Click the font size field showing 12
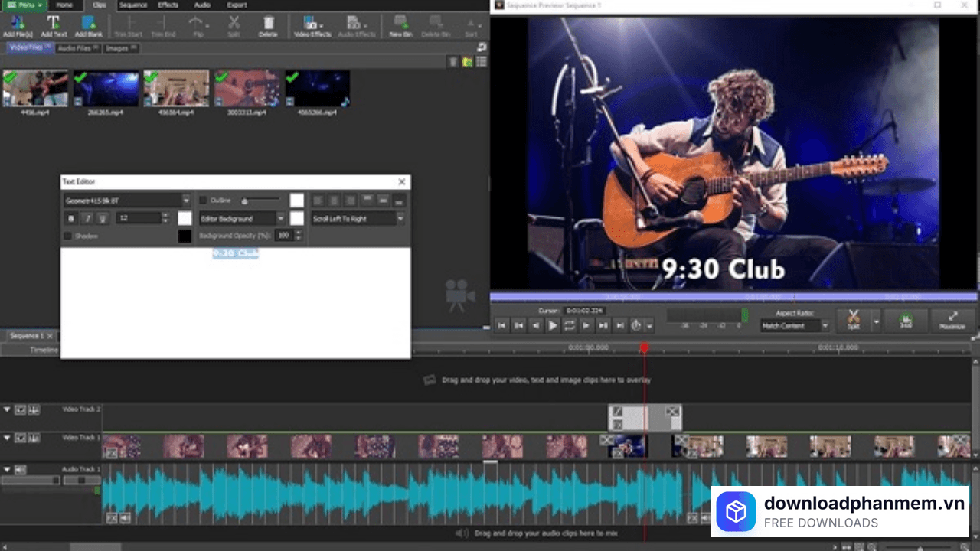The image size is (980, 551). click(x=139, y=219)
